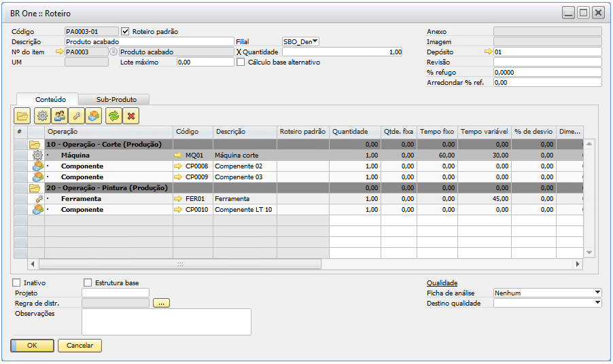Image resolution: width=613 pixels, height=364 pixels.
Task: Follow the link arrow for CP0009
Action: click(178, 177)
